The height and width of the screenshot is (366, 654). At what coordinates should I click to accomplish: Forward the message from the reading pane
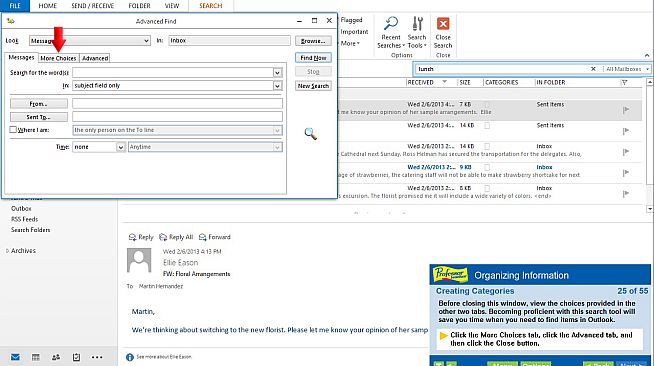[215, 237]
